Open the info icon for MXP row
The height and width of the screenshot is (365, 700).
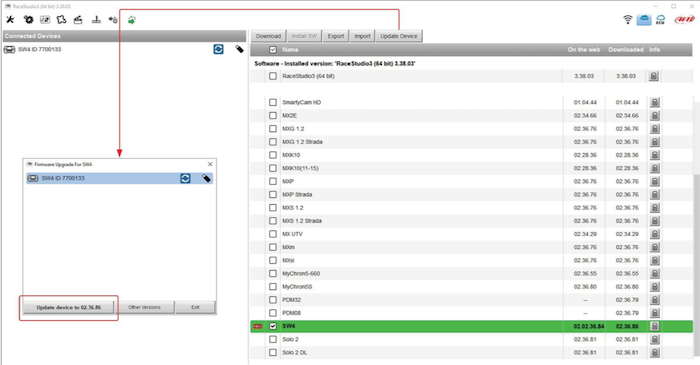tap(654, 182)
